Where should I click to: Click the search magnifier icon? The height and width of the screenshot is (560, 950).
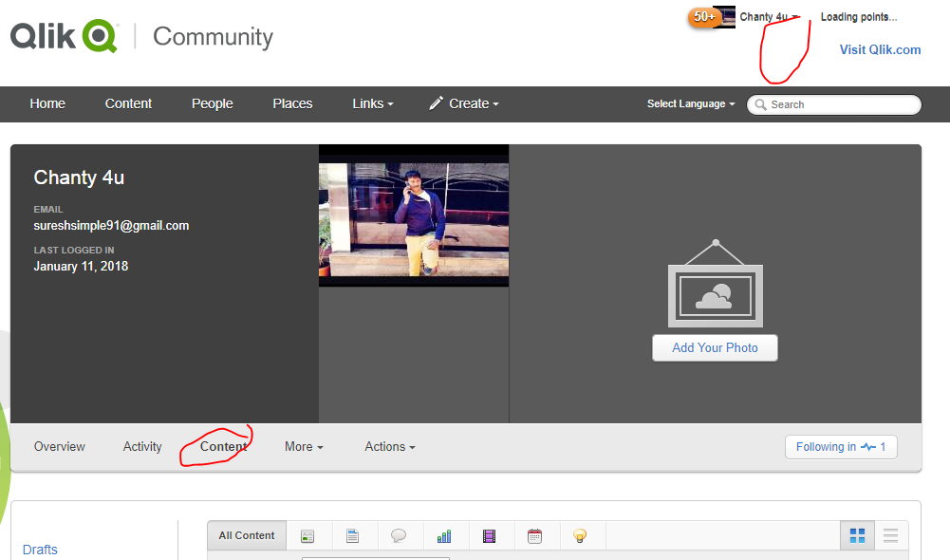click(x=760, y=104)
